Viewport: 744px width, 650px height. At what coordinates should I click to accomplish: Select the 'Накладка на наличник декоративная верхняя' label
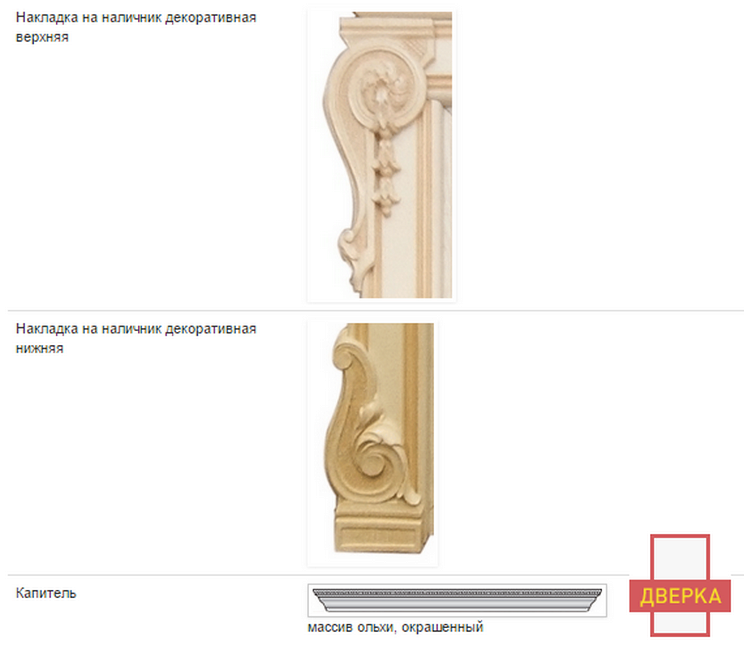(x=136, y=27)
